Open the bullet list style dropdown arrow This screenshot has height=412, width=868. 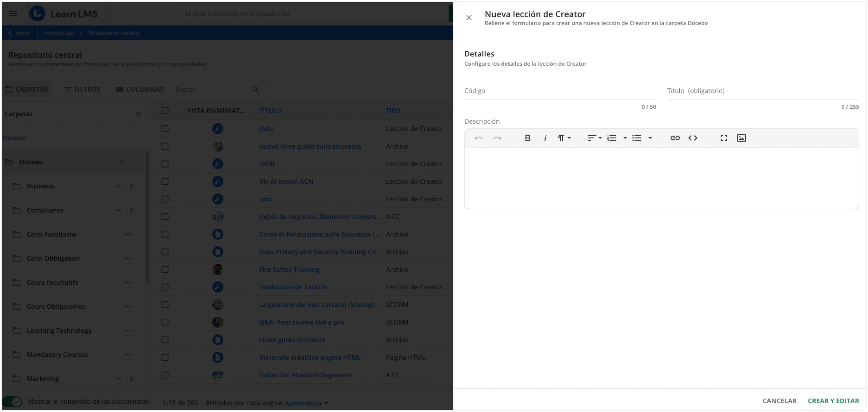650,138
